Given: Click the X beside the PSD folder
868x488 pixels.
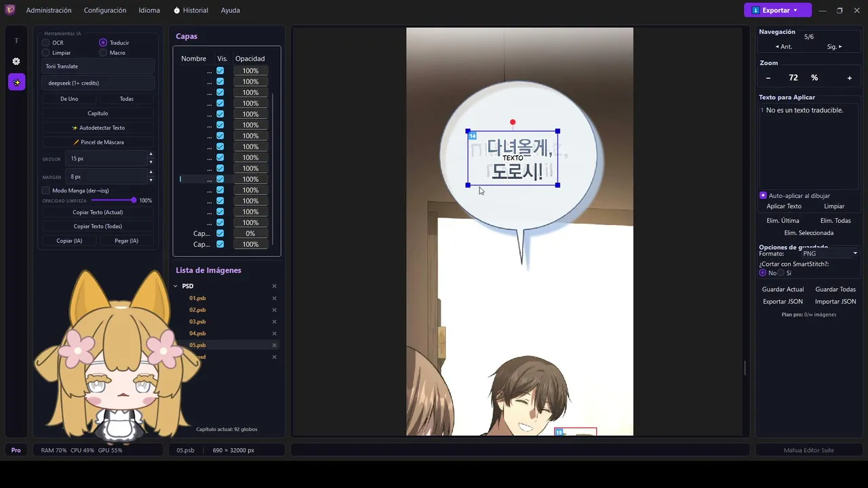Looking at the screenshot, I should click(x=275, y=286).
